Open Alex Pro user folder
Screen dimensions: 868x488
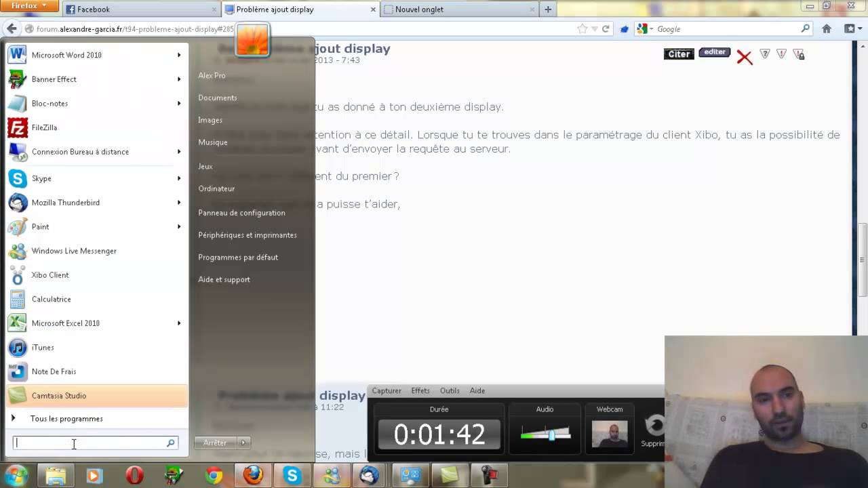[212, 75]
